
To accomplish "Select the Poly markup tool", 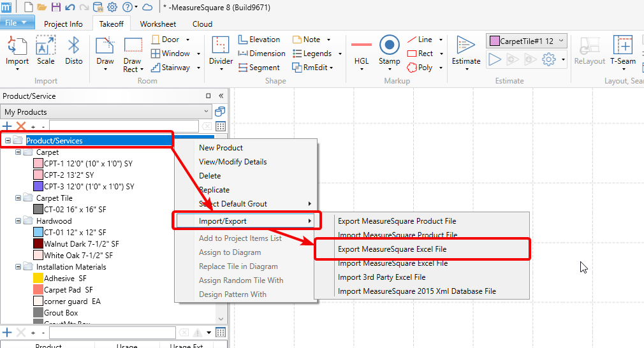I will click(420, 68).
